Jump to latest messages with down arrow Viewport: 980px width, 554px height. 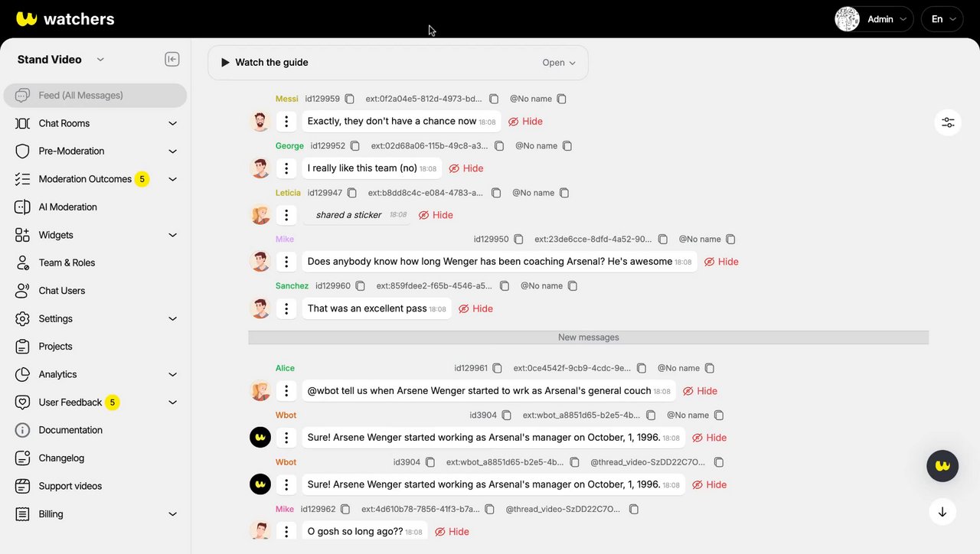tap(942, 512)
